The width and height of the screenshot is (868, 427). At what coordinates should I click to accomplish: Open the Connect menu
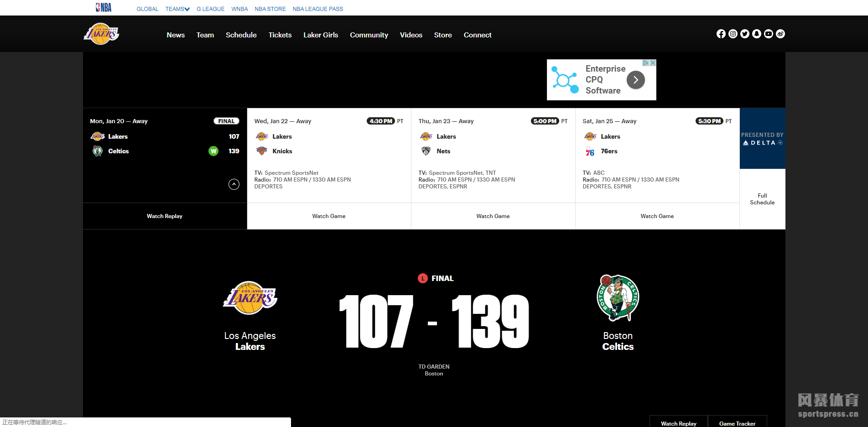pos(478,35)
